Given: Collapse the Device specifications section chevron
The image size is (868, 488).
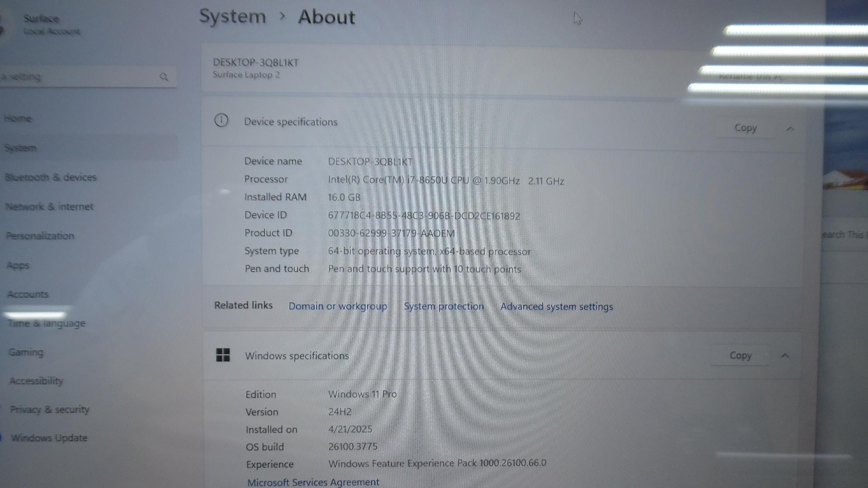Looking at the screenshot, I should [790, 129].
